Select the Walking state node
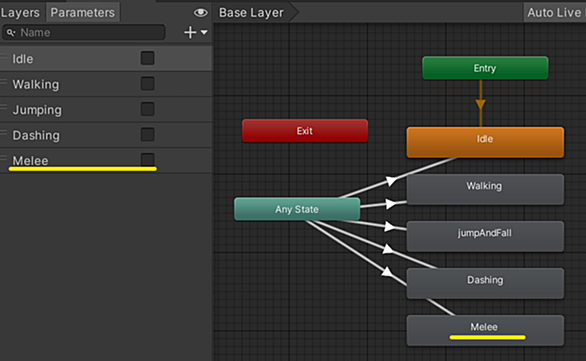Screen dimensions: 586x361 tap(485, 189)
